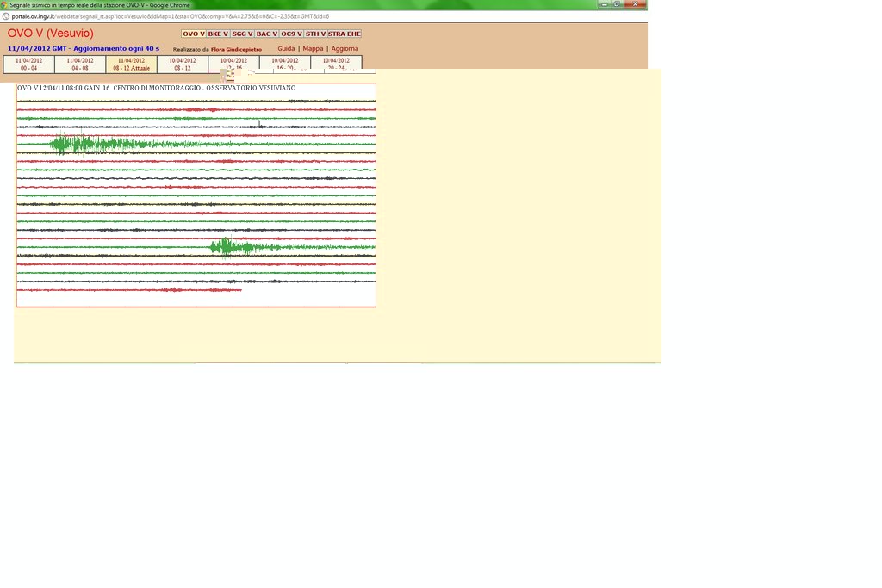This screenshot has height=588, width=882.
Task: Show the 10/04/2012 08 - 12 seismogram
Action: (183, 64)
